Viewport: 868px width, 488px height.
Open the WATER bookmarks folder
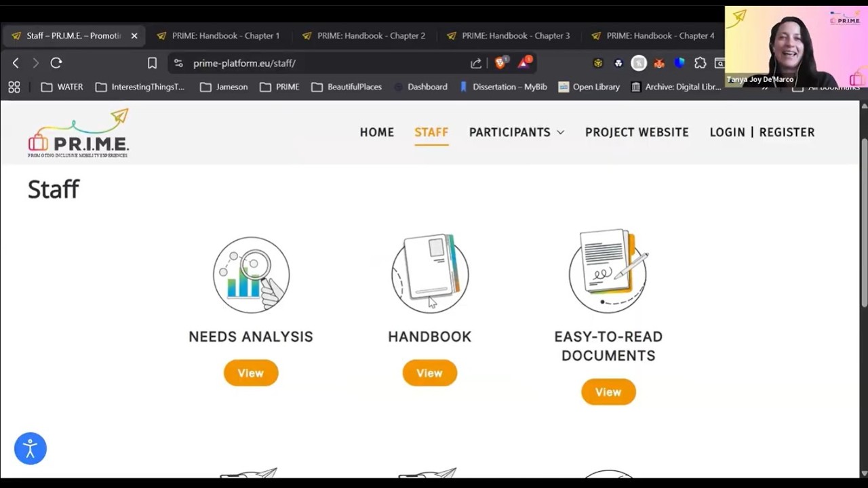point(62,87)
